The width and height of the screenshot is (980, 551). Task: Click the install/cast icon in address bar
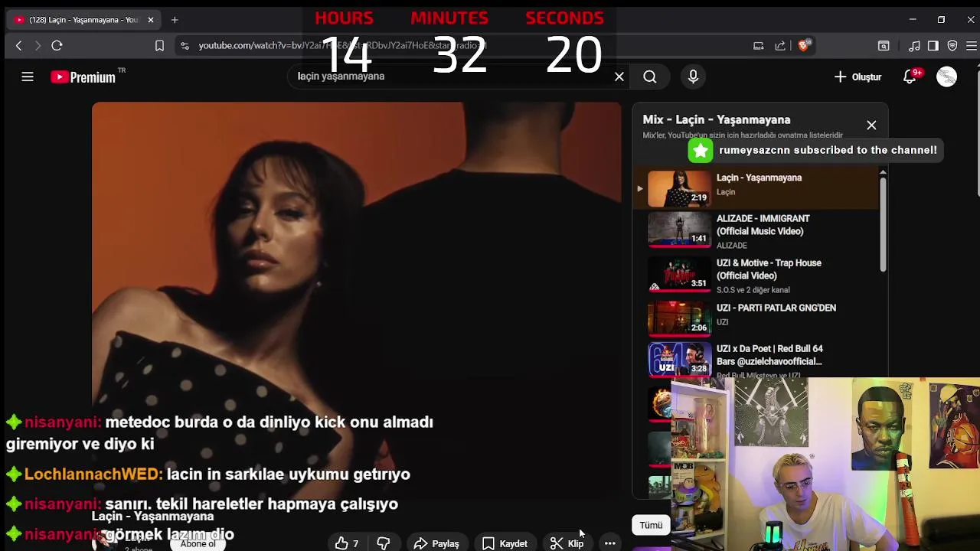tap(759, 46)
